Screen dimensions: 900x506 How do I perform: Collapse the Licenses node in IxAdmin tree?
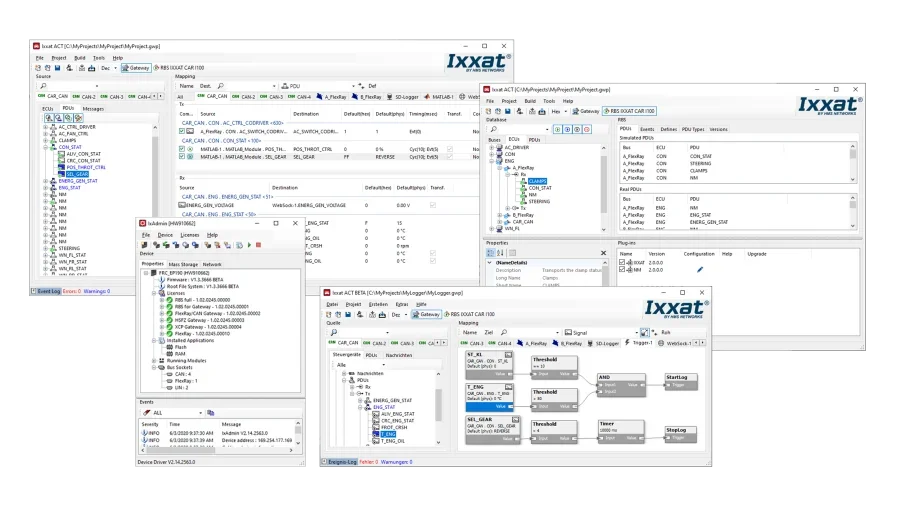pos(154,293)
